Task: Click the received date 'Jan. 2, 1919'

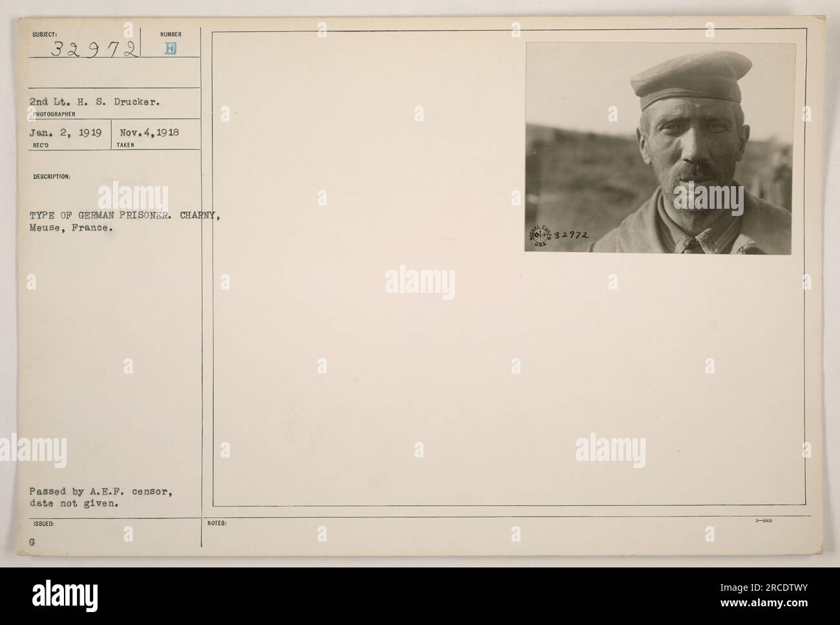Action: [65, 133]
